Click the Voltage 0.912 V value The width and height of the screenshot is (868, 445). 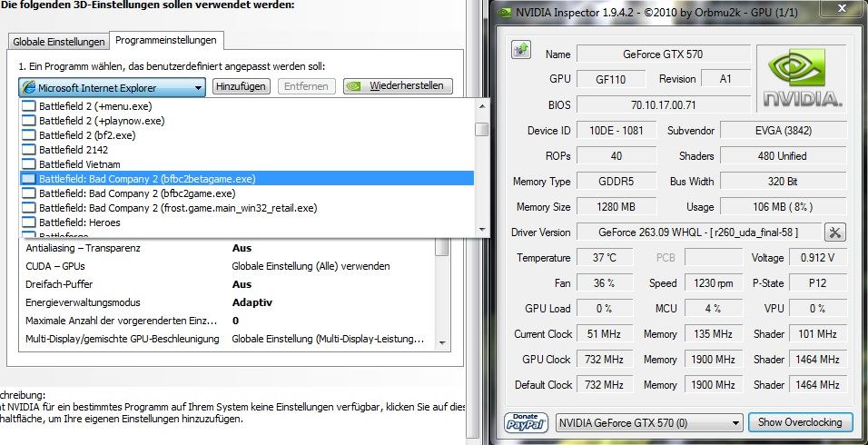click(x=818, y=258)
